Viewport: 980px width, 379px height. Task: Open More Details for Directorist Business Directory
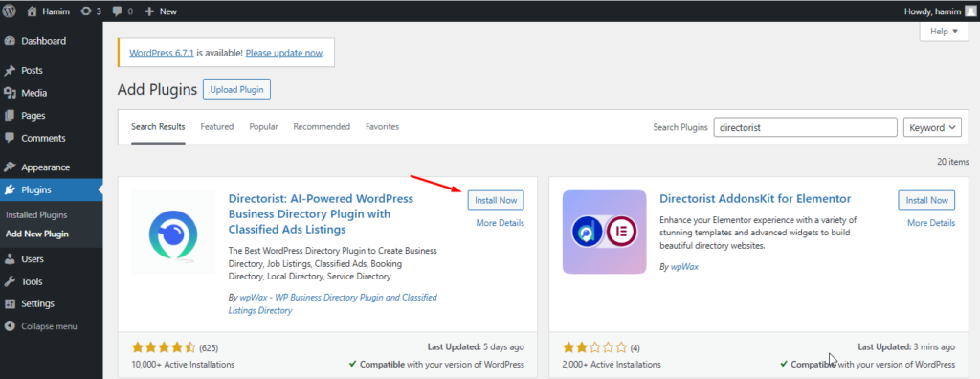(500, 223)
